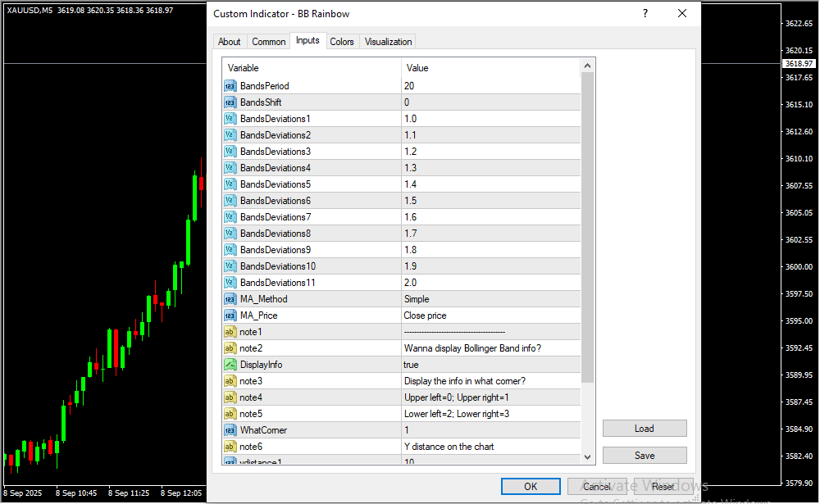Image resolution: width=820 pixels, height=504 pixels.
Task: Open the MA_Price Close price dropdown
Action: (490, 316)
